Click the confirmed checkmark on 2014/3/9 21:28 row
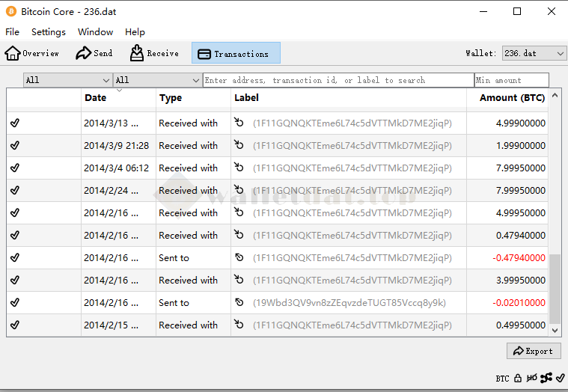 [x=15, y=146]
